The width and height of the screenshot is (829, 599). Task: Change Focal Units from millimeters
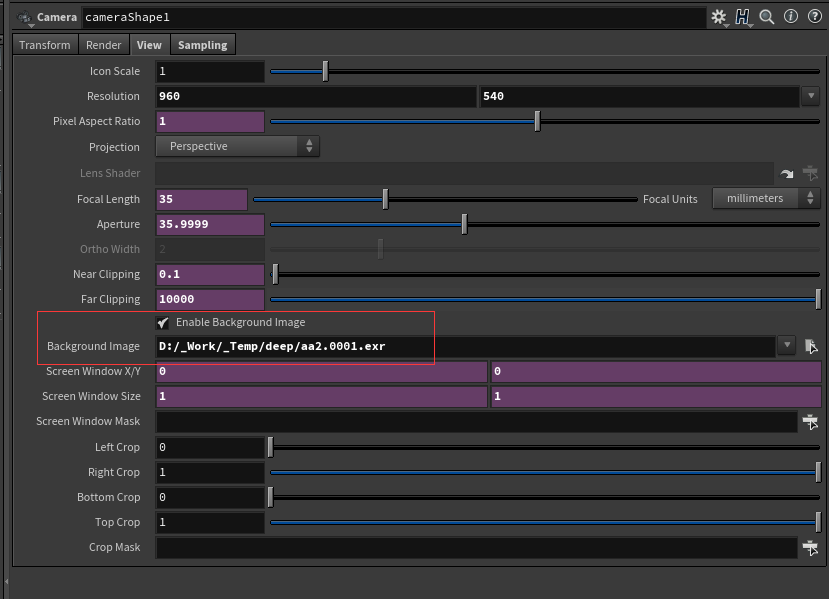tap(765, 198)
